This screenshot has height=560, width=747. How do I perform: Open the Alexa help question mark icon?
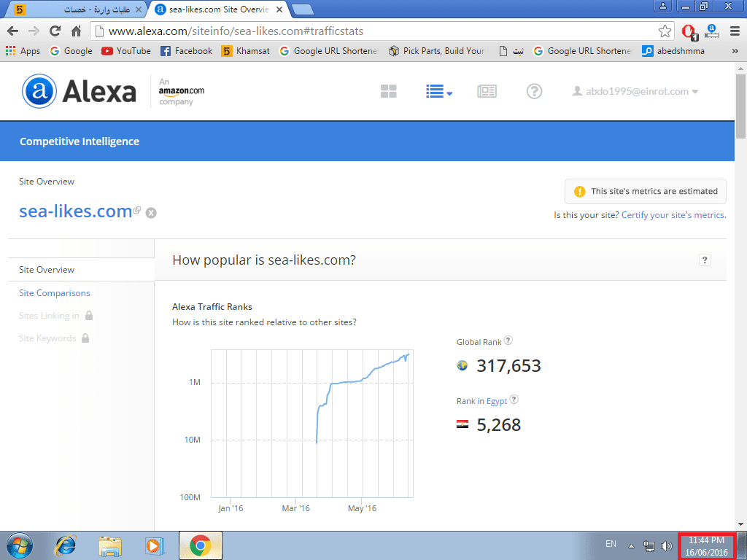click(535, 91)
